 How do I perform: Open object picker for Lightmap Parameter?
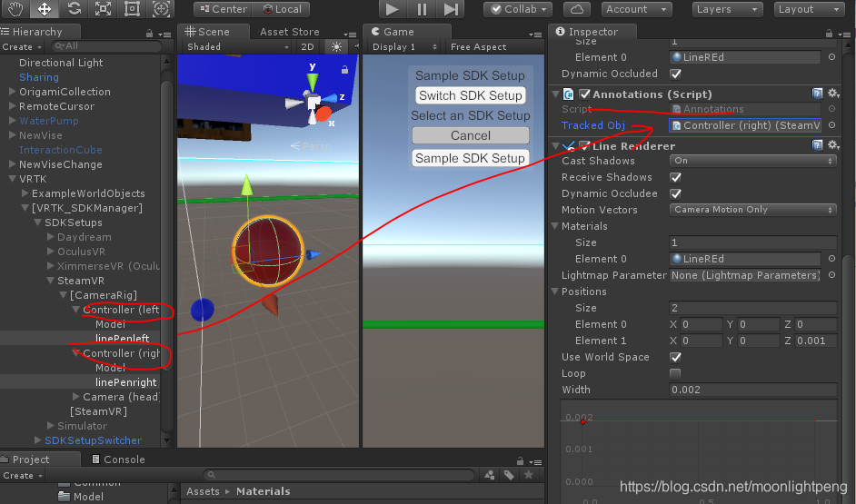pos(831,275)
